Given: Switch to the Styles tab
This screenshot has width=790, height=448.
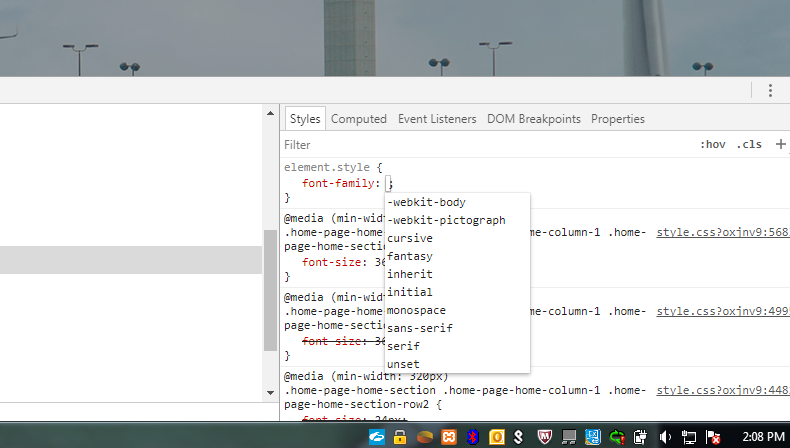Looking at the screenshot, I should (x=305, y=119).
